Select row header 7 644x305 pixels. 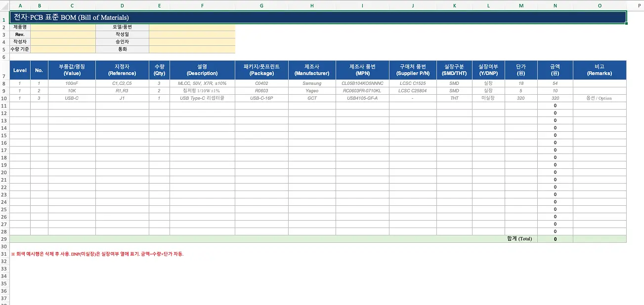4,76
